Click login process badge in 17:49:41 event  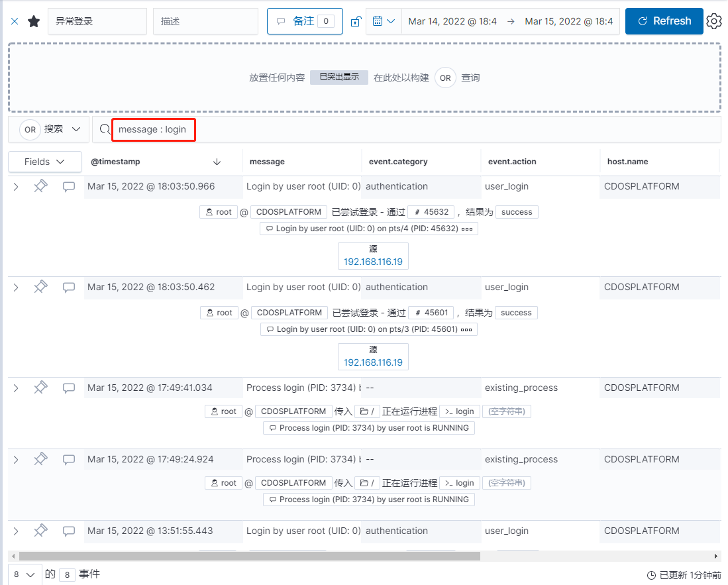[x=460, y=411]
